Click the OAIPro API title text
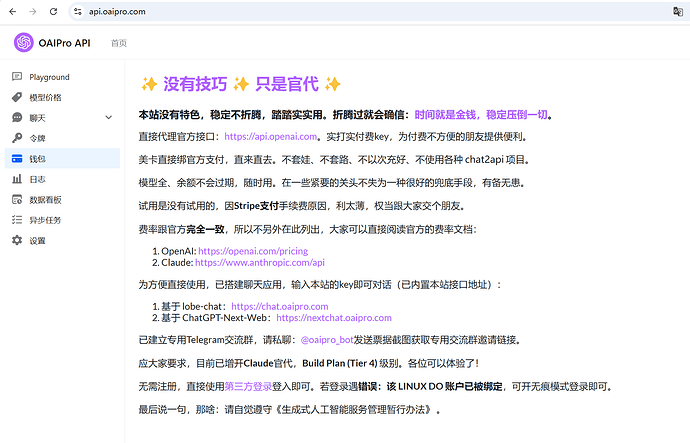This screenshot has height=443, width=690. (64, 43)
